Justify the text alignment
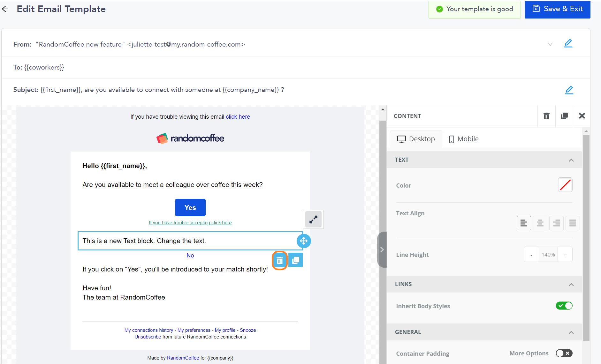This screenshot has width=601, height=364. click(573, 223)
